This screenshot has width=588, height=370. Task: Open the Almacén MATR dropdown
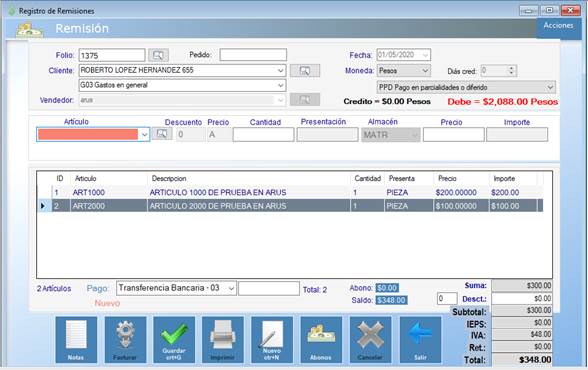[x=414, y=135]
